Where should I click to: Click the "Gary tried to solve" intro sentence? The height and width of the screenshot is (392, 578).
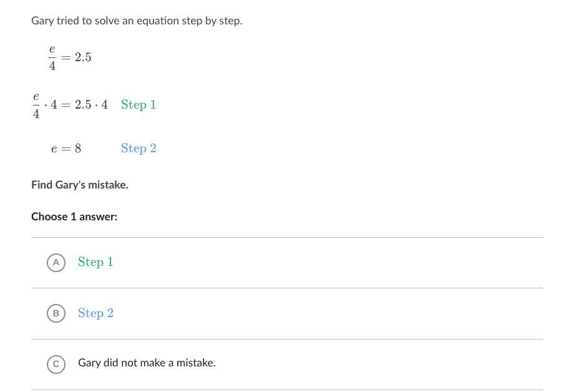pyautogui.click(x=137, y=21)
